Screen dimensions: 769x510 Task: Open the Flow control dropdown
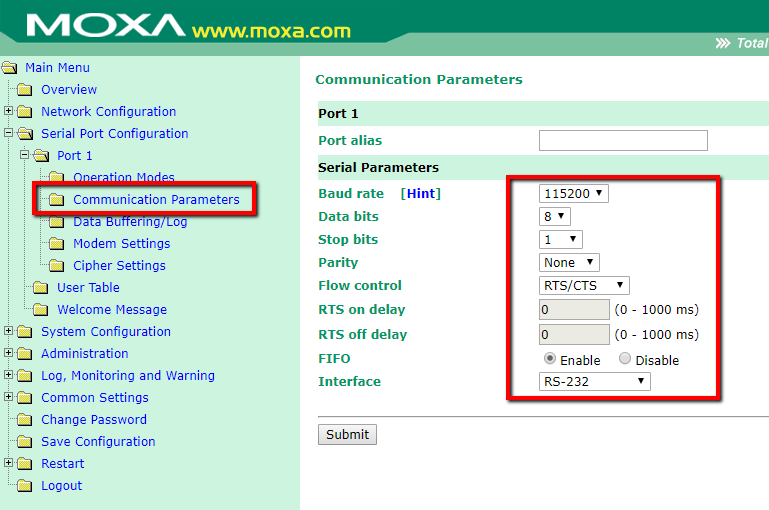(584, 286)
